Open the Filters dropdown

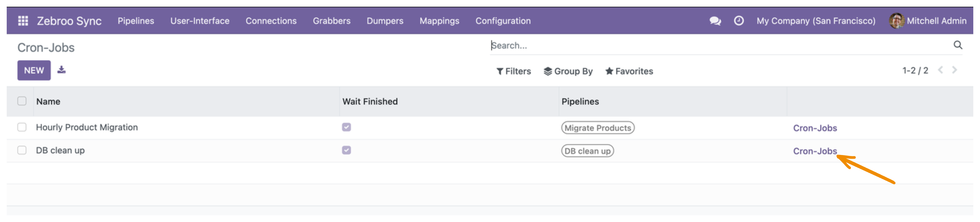coord(513,71)
